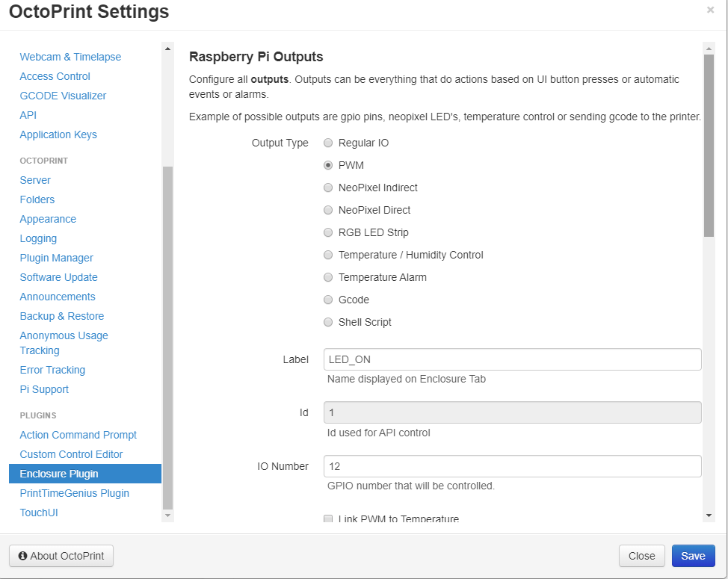Click the IO Number input field
This screenshot has width=728, height=579.
tap(512, 466)
